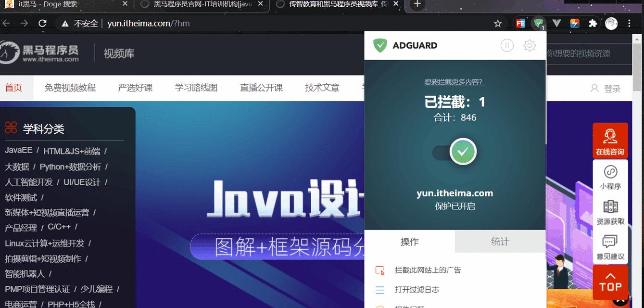This screenshot has height=308, width=644.
Task: Click the gray V extension icon
Action: pyautogui.click(x=556, y=23)
